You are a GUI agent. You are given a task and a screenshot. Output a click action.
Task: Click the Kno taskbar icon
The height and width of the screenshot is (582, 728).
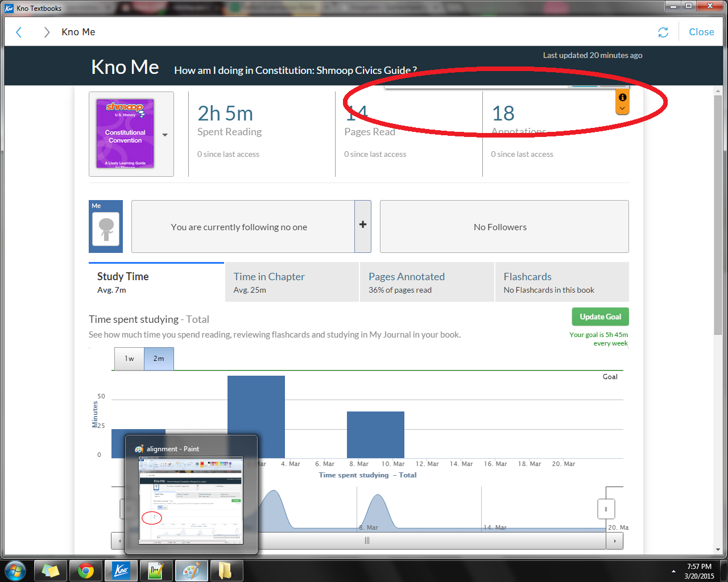[x=121, y=570]
